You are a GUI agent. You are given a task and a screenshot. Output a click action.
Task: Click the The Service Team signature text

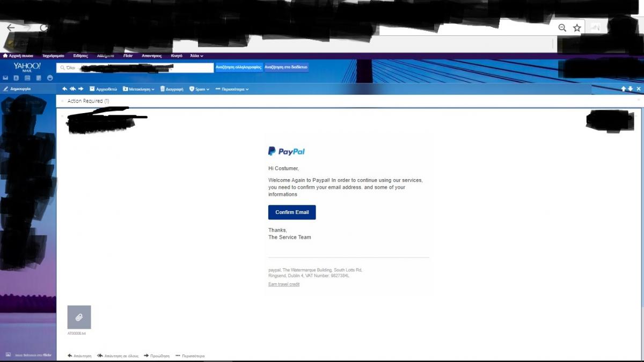pyautogui.click(x=290, y=237)
